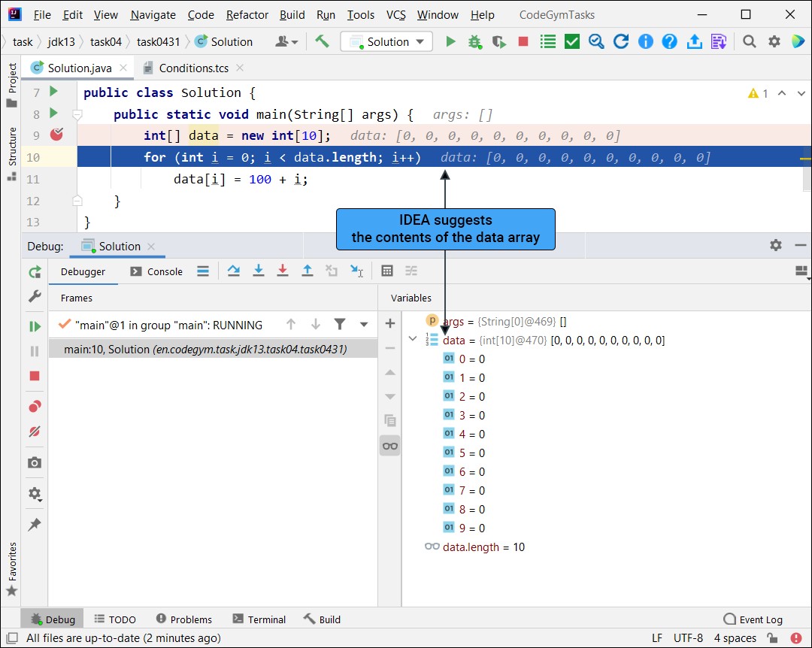Open the thread selector dropdown arrow in Frames

coord(364,325)
